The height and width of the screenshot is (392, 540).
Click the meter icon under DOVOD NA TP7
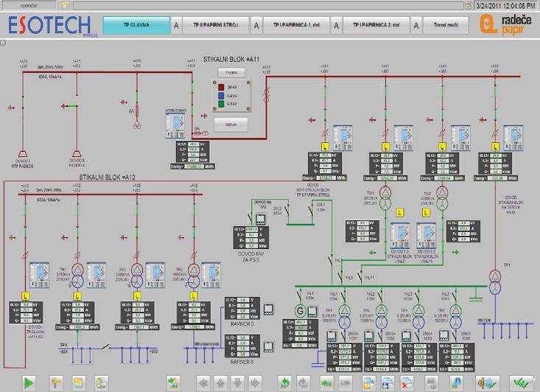(x=261, y=219)
